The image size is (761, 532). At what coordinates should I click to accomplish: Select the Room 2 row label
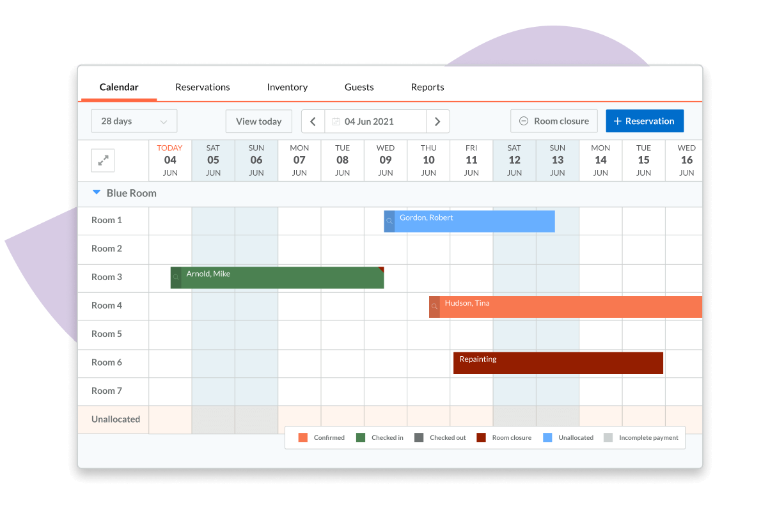[107, 249]
